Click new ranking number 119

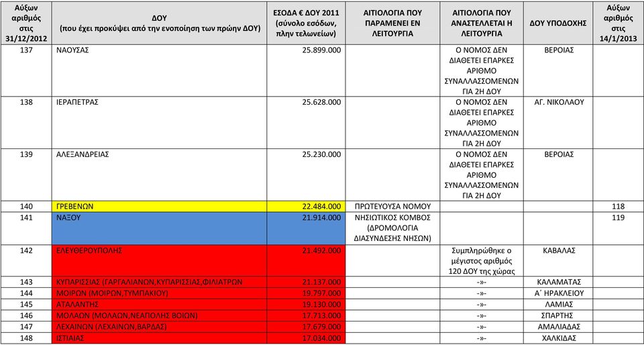[x=618, y=217]
